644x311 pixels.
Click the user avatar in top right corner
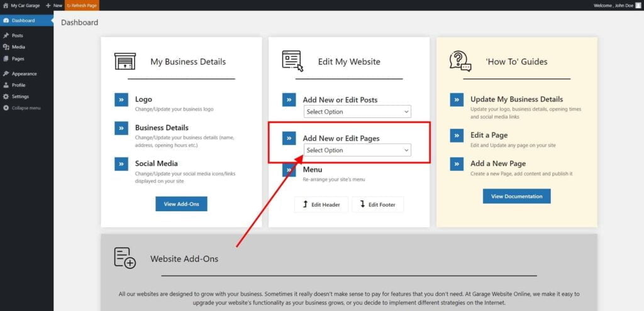coord(637,5)
